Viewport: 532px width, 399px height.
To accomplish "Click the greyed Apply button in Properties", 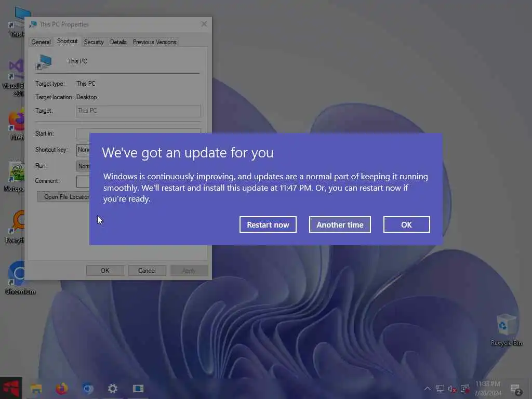I will click(189, 270).
